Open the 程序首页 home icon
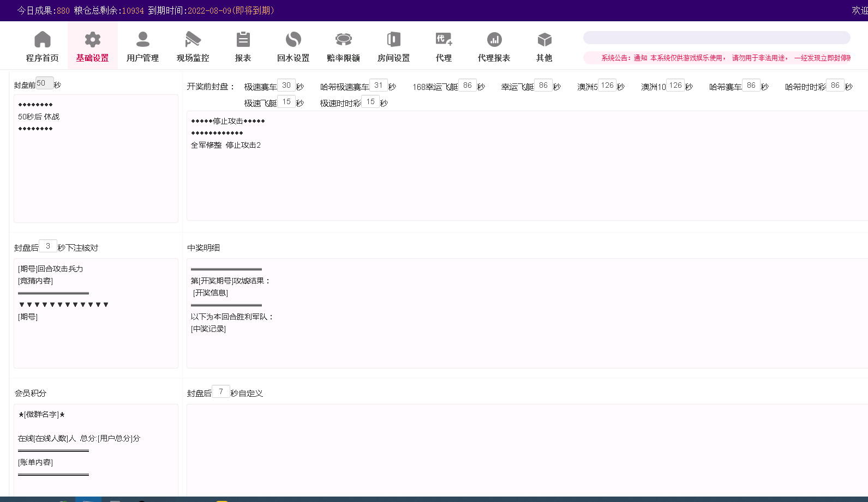The height and width of the screenshot is (502, 868). tap(42, 40)
